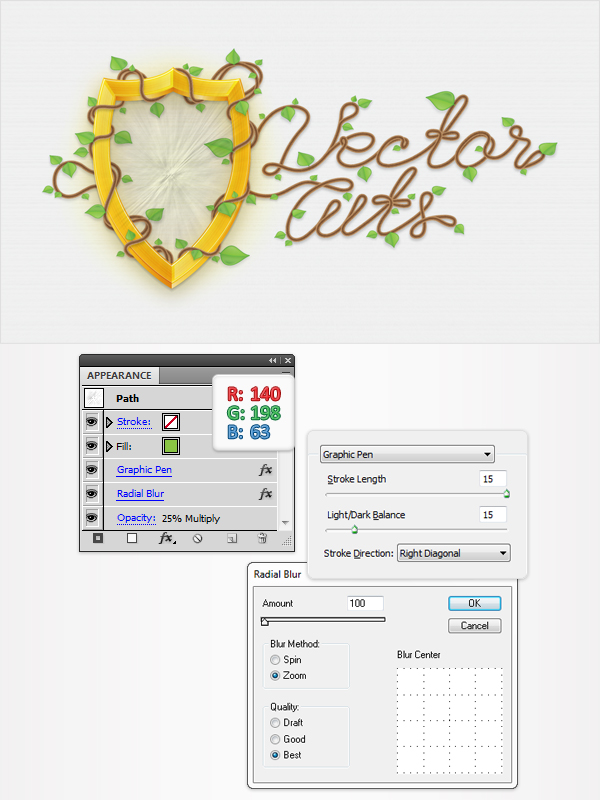Select the APPEARANCE panel tab

119,376
